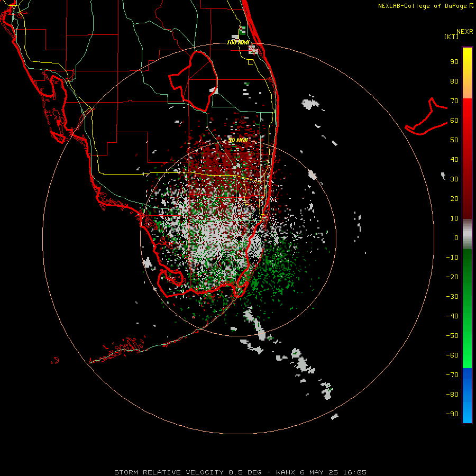Click the -50 knot scale label
This screenshot has width=476, height=476.
(x=452, y=336)
